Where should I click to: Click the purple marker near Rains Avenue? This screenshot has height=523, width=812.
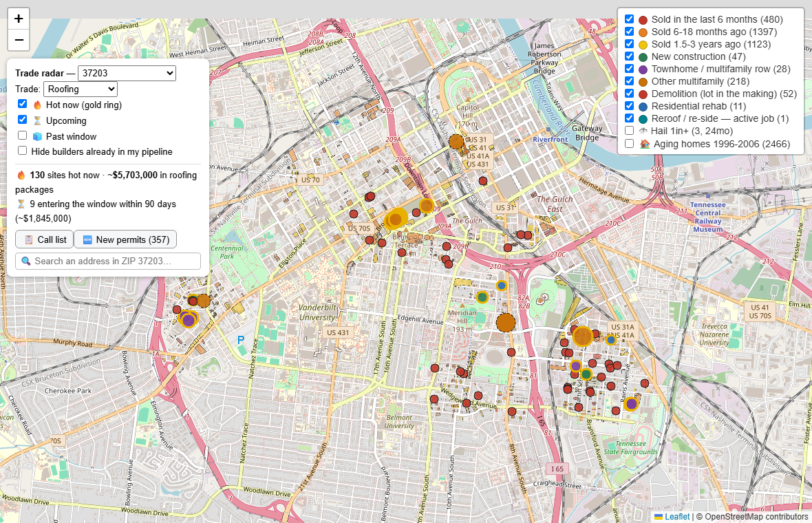631,404
